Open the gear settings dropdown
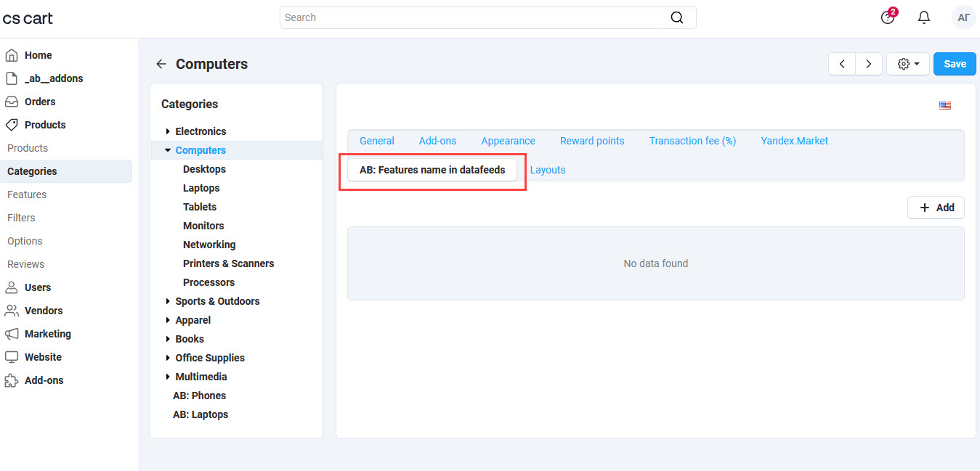The image size is (980, 471). (x=907, y=63)
